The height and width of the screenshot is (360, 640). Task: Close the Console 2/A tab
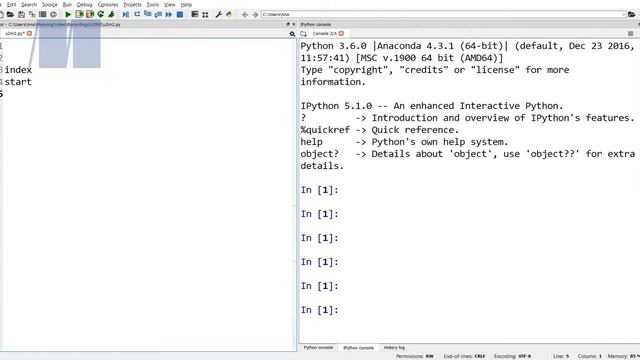(341, 33)
